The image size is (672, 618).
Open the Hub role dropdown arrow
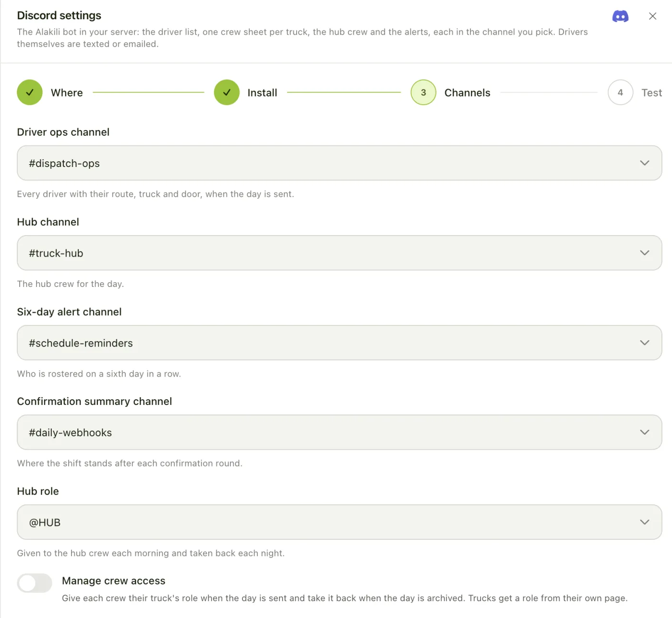click(x=645, y=522)
